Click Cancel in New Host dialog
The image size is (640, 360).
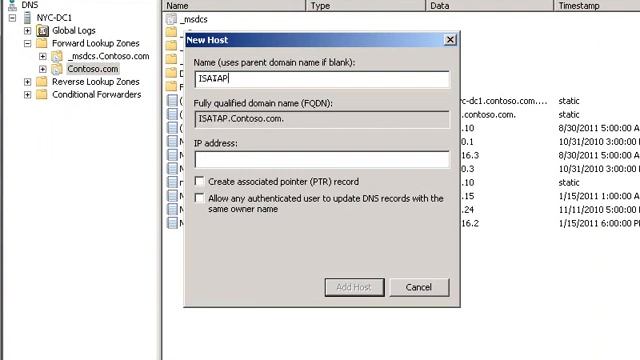(419, 287)
